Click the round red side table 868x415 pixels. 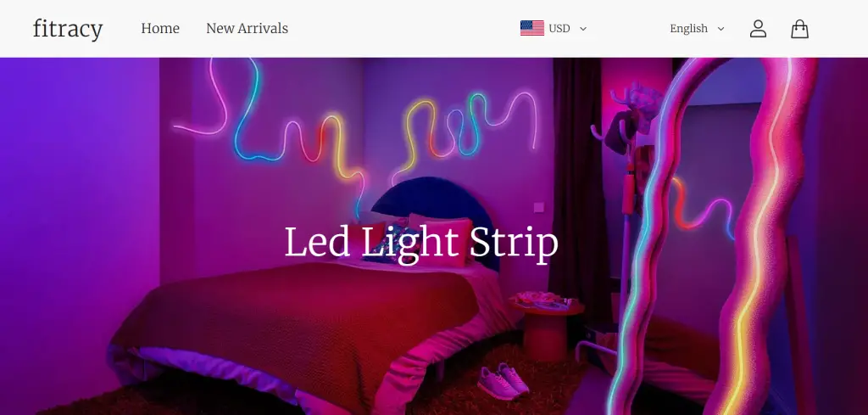tap(547, 326)
